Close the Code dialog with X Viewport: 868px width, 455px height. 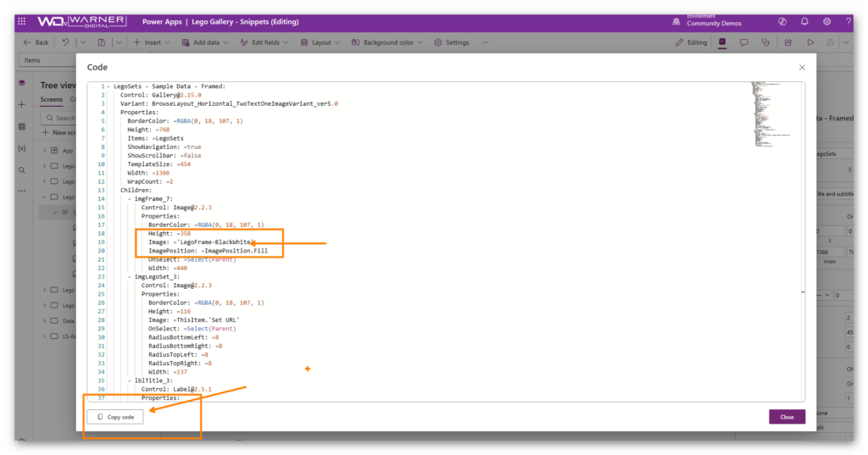coord(802,68)
